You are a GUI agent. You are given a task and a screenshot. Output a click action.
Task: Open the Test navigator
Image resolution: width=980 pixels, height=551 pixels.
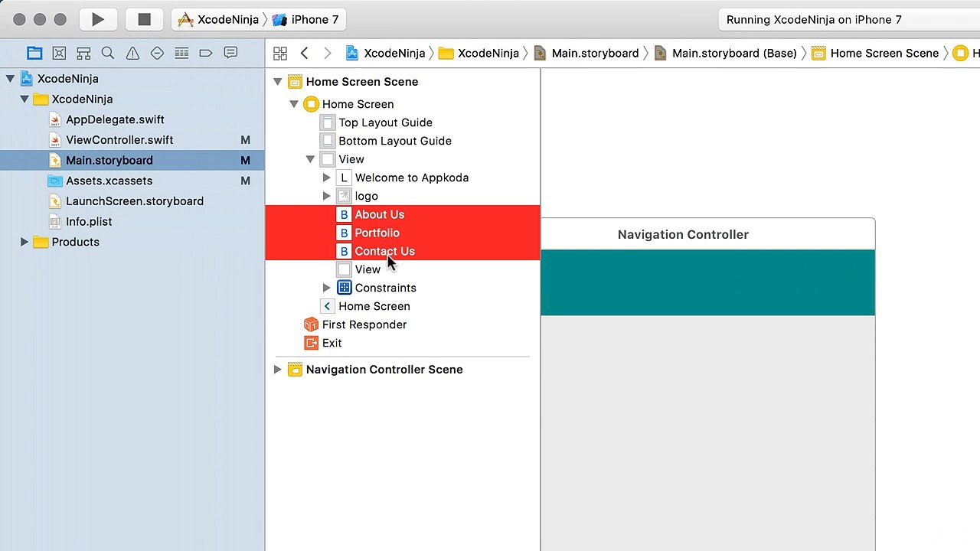click(157, 53)
